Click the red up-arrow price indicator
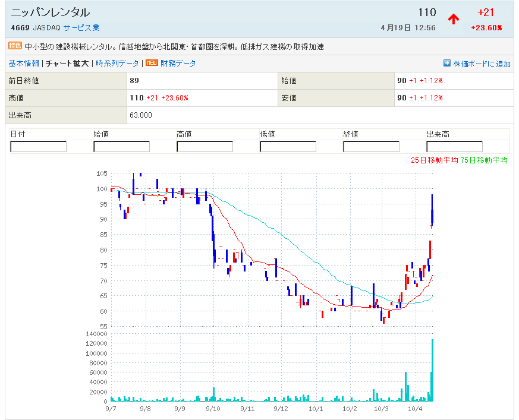 point(454,19)
